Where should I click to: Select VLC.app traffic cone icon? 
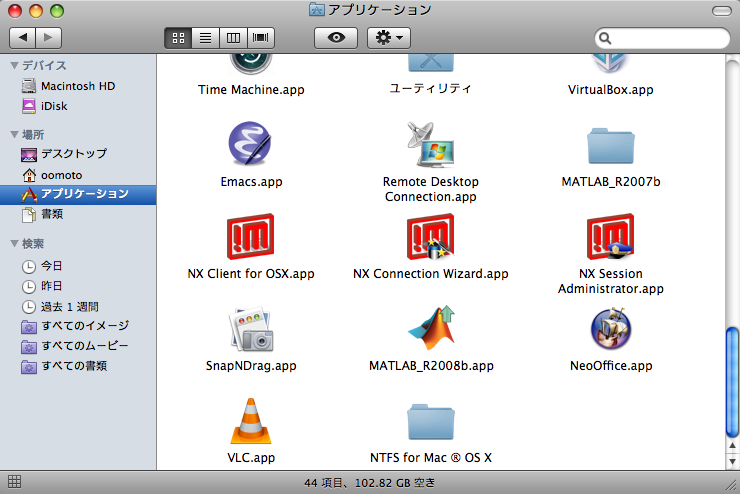pos(251,421)
